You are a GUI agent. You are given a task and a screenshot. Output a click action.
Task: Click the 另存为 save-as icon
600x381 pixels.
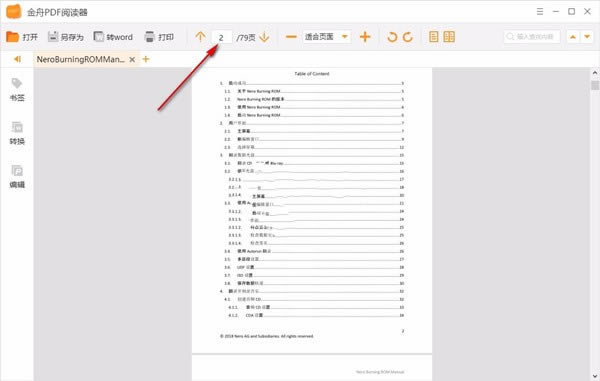pyautogui.click(x=53, y=37)
